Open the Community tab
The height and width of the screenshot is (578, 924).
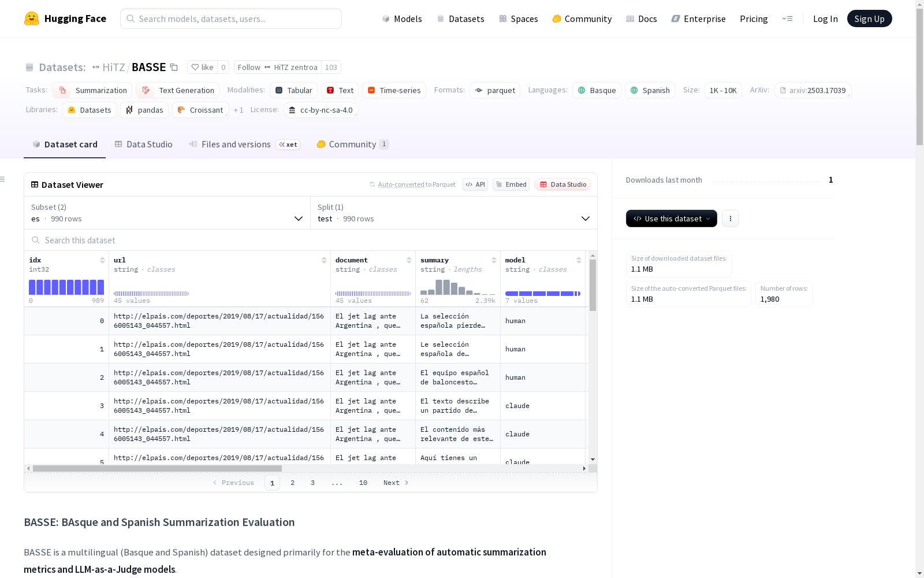[x=353, y=144]
